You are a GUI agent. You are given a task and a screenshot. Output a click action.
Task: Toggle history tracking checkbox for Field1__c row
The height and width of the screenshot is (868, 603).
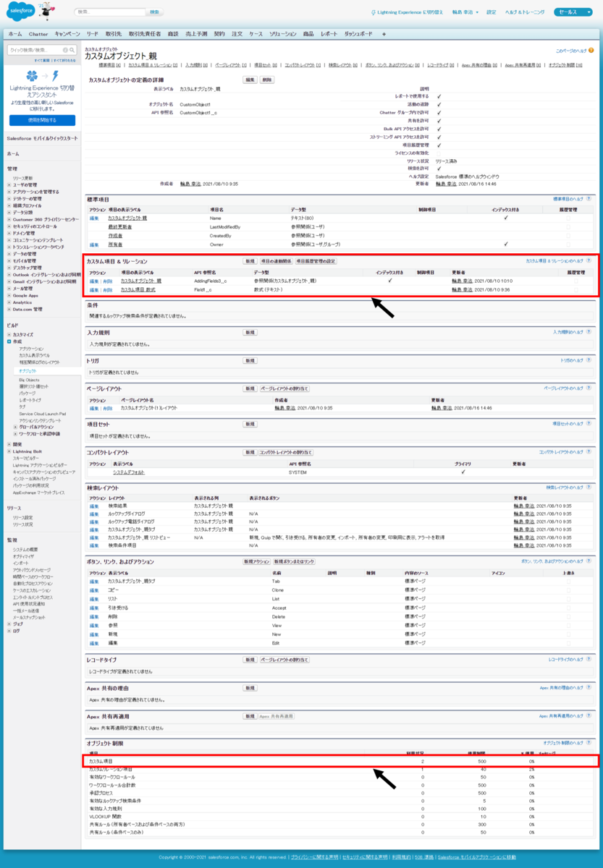576,289
